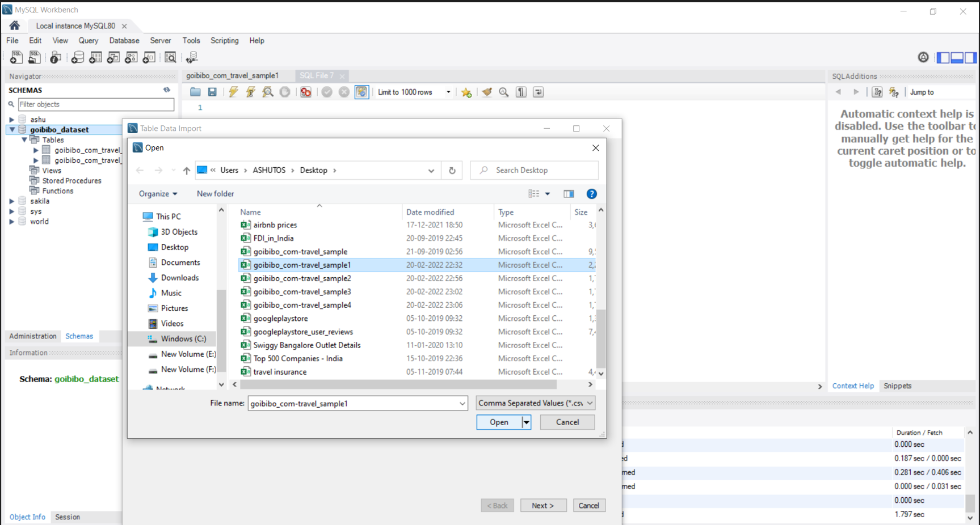980x525 pixels.
Task: Switch to the Snippets tab
Action: click(897, 386)
